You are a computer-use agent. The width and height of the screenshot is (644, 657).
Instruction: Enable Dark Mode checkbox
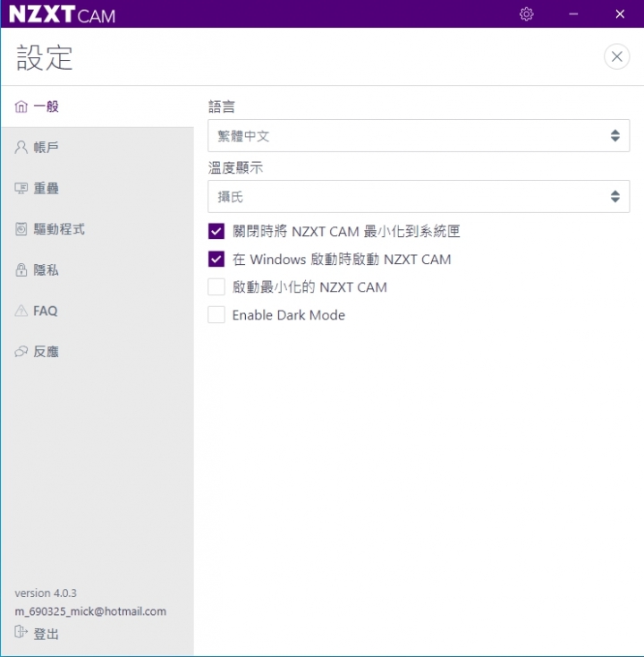click(x=216, y=315)
